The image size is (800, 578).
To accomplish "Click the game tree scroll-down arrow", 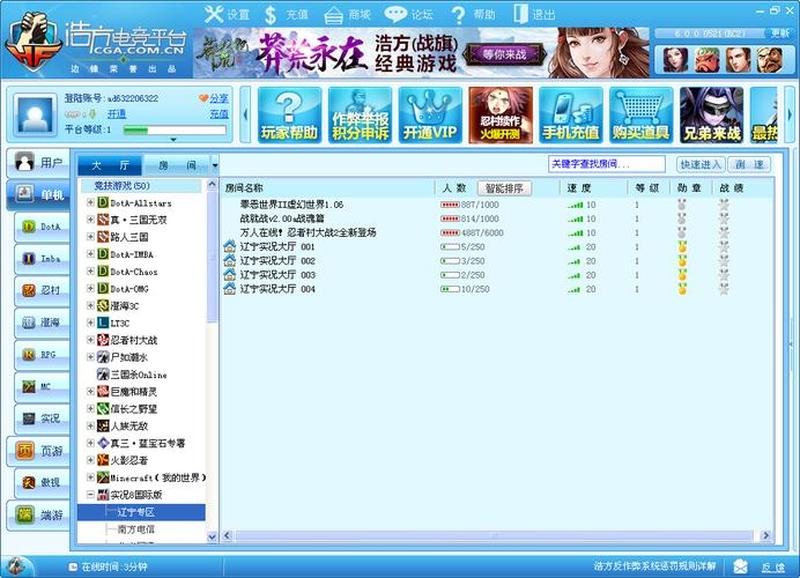I will click(212, 537).
